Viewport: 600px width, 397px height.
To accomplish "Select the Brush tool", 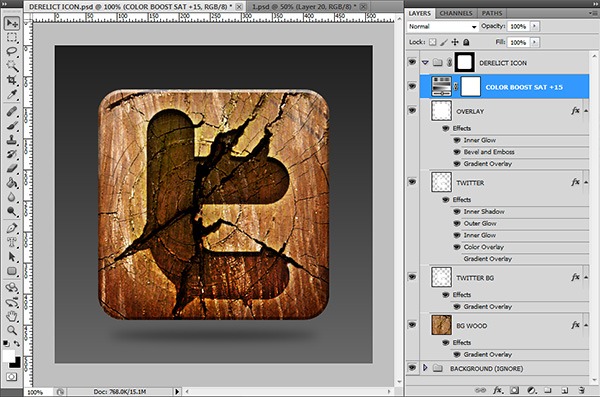I will pyautogui.click(x=12, y=126).
